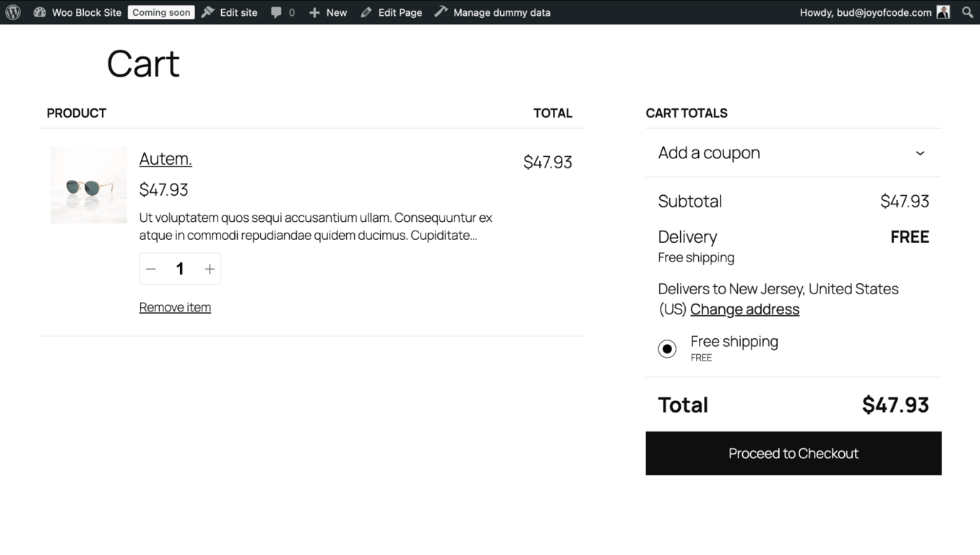Screen dimensions: 980x555
Task: Open the Change address link
Action: (744, 309)
